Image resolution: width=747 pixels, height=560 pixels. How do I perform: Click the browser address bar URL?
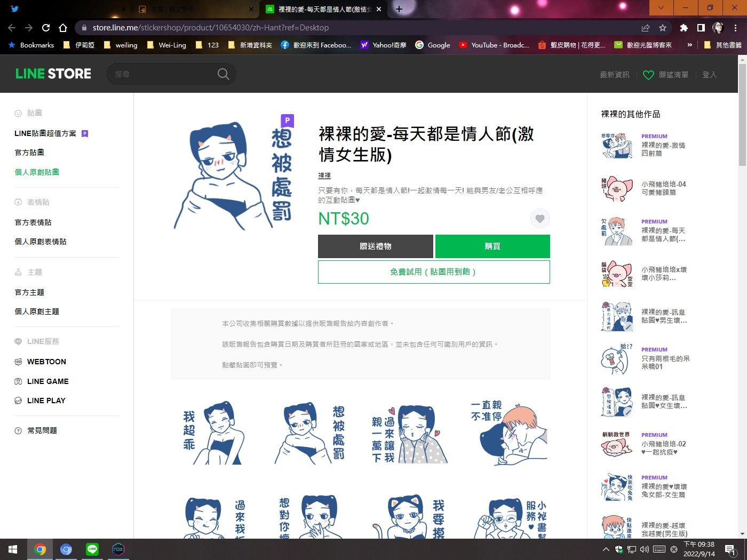coord(210,28)
